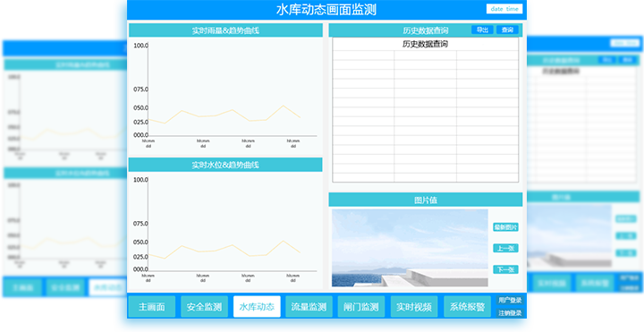
Task: Export history data with 导出 button
Action: [482, 30]
